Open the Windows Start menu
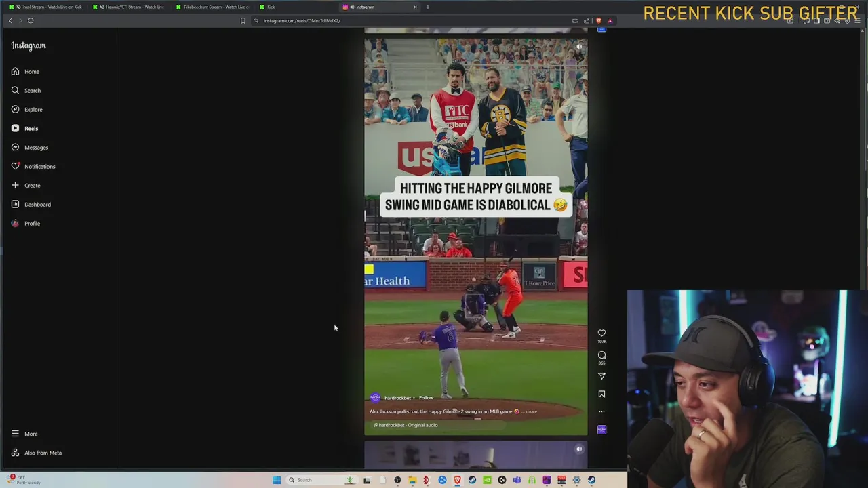Screen dimensions: 868x488 point(277,480)
